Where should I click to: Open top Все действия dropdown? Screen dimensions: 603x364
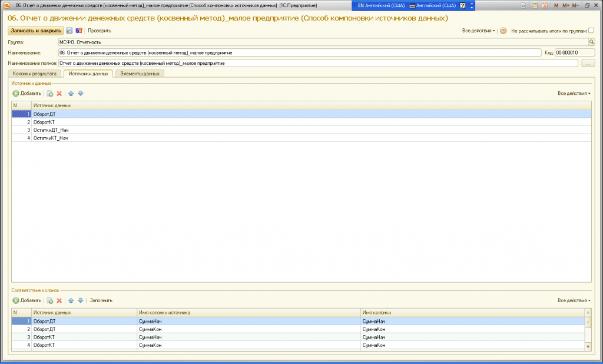pyautogui.click(x=478, y=31)
